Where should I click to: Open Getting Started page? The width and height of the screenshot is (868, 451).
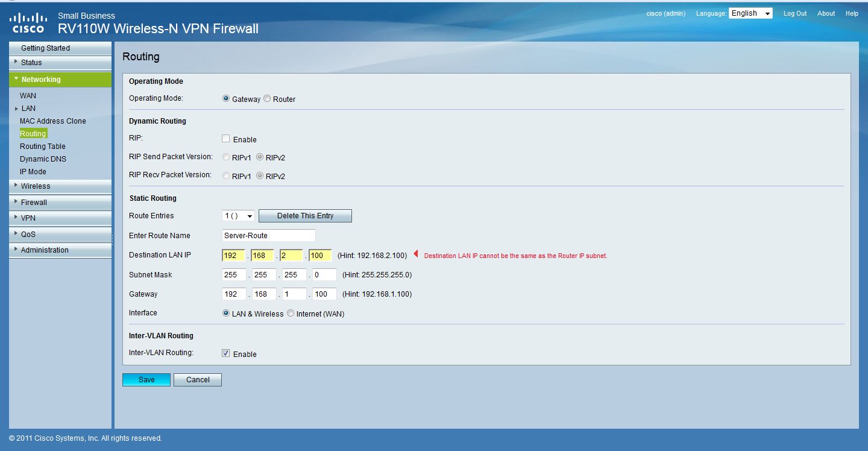click(x=60, y=48)
